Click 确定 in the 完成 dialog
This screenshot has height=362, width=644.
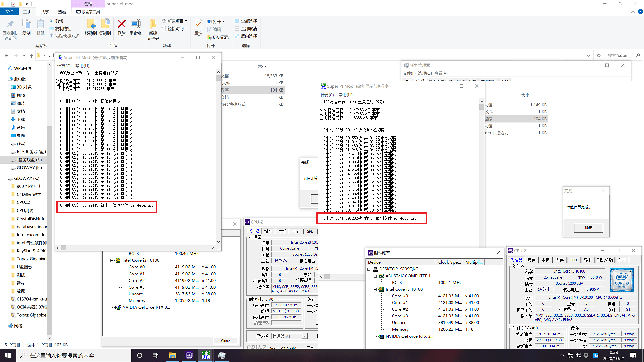pos(589,228)
